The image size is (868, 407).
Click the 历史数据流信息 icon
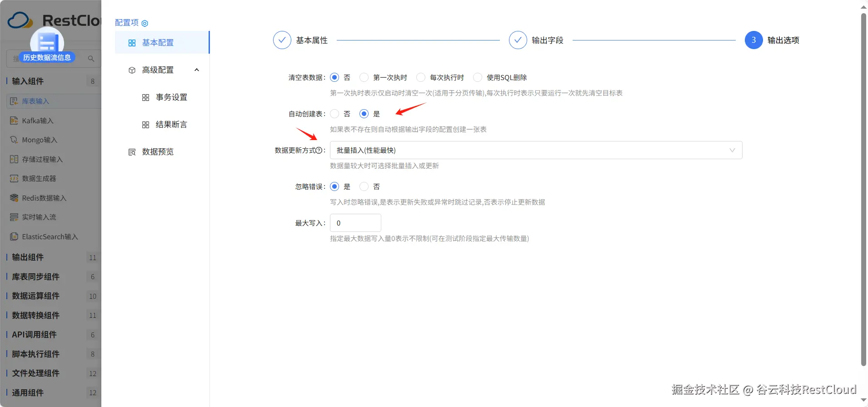(x=47, y=44)
